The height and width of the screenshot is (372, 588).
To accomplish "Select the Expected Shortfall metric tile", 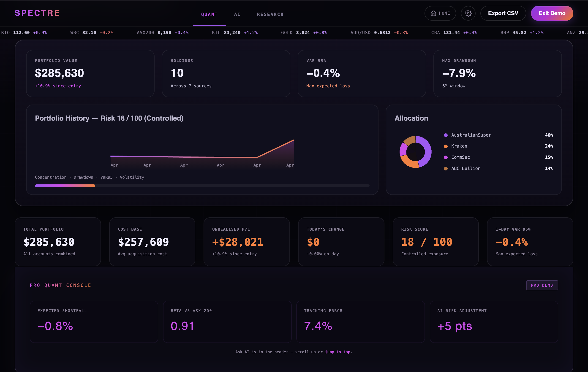I will pyautogui.click(x=94, y=321).
